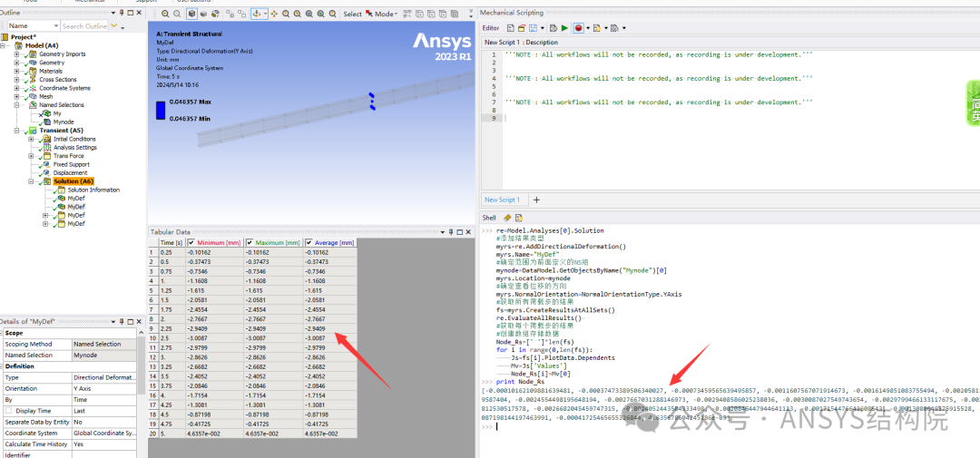Click the Y Axis orientation value in Details
Screen dimensions: 980x458
(x=103, y=389)
